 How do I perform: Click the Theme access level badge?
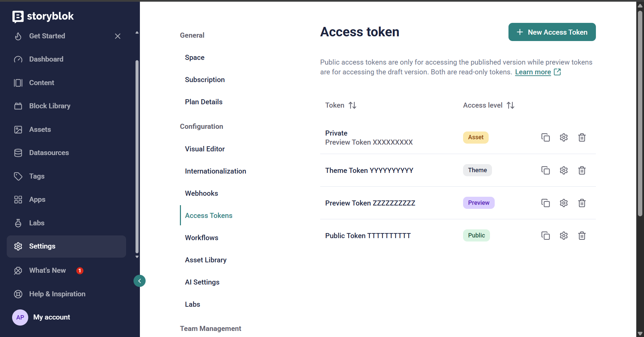[477, 170]
